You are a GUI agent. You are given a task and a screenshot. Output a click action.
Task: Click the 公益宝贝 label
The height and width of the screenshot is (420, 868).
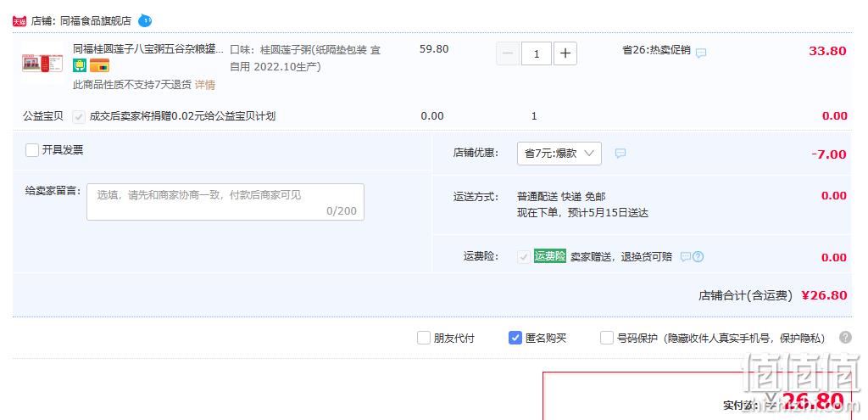tap(42, 116)
